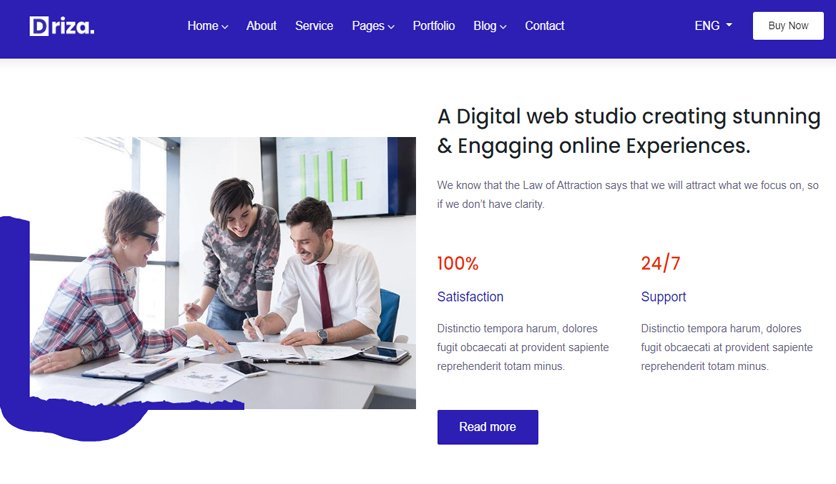Viewport: 836px width, 484px height.
Task: Open the ENG language selector
Action: pyautogui.click(x=713, y=26)
